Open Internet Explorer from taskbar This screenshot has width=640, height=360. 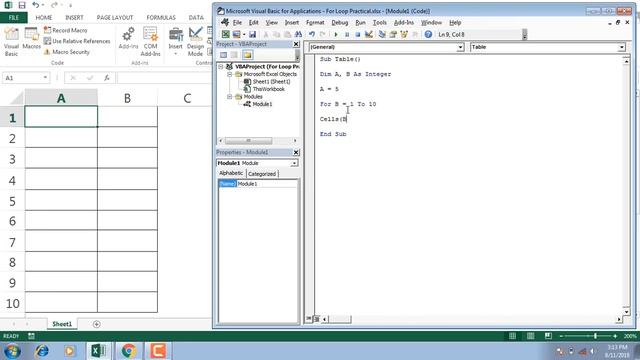pos(42,351)
